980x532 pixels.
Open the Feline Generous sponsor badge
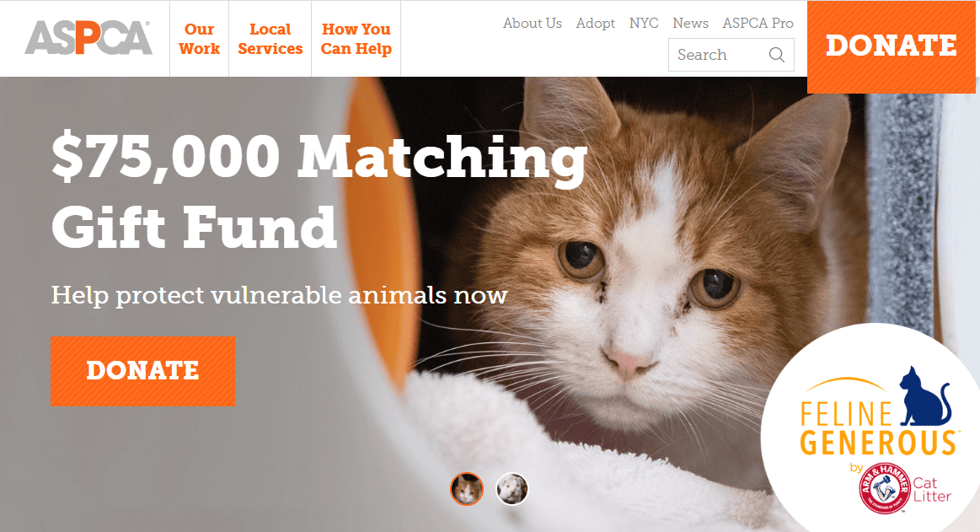point(870,427)
